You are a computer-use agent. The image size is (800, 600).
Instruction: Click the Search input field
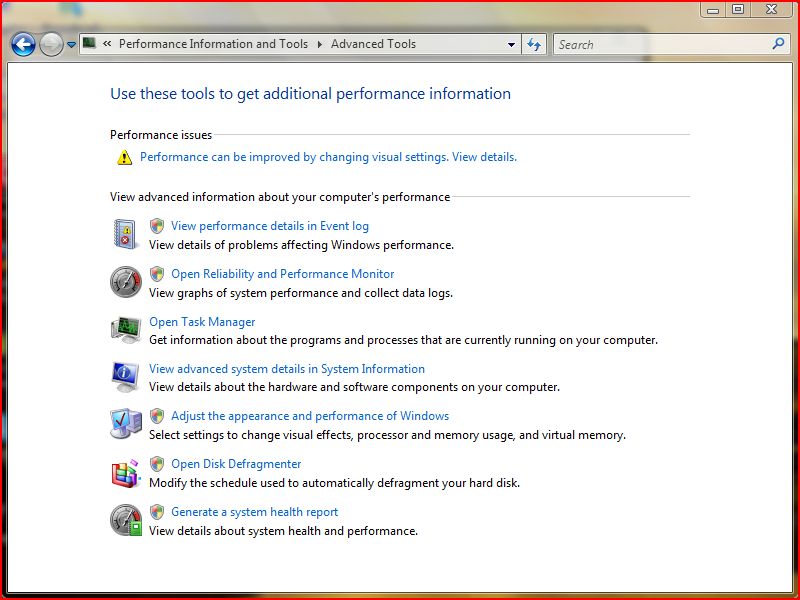point(663,44)
